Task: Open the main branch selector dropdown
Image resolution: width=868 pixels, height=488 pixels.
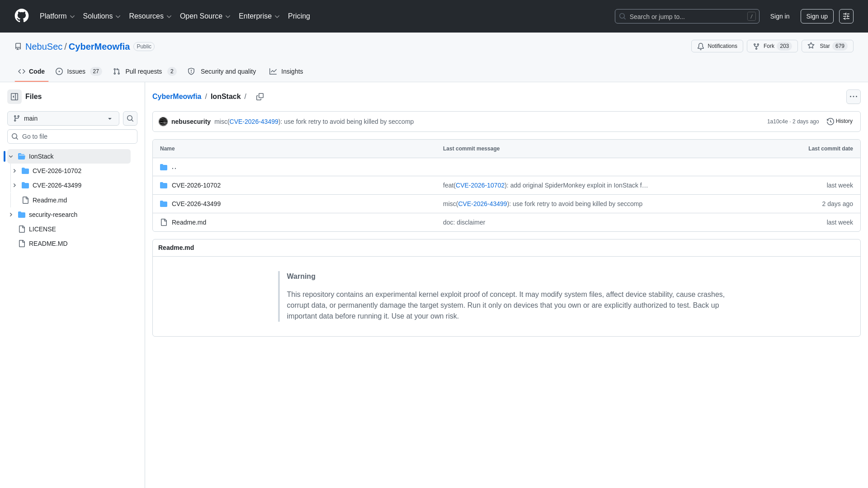Action: (x=63, y=118)
